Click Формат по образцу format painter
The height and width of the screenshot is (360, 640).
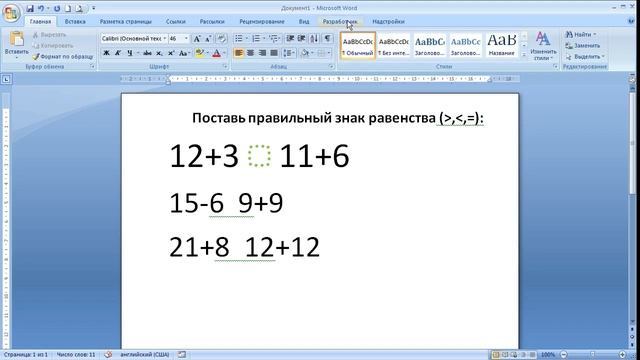coord(63,57)
